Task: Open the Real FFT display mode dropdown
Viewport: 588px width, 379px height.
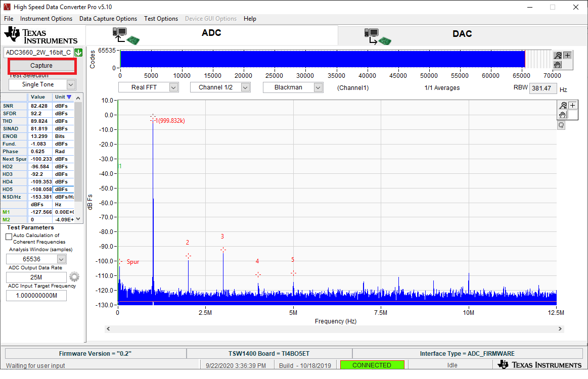Action: click(x=148, y=87)
